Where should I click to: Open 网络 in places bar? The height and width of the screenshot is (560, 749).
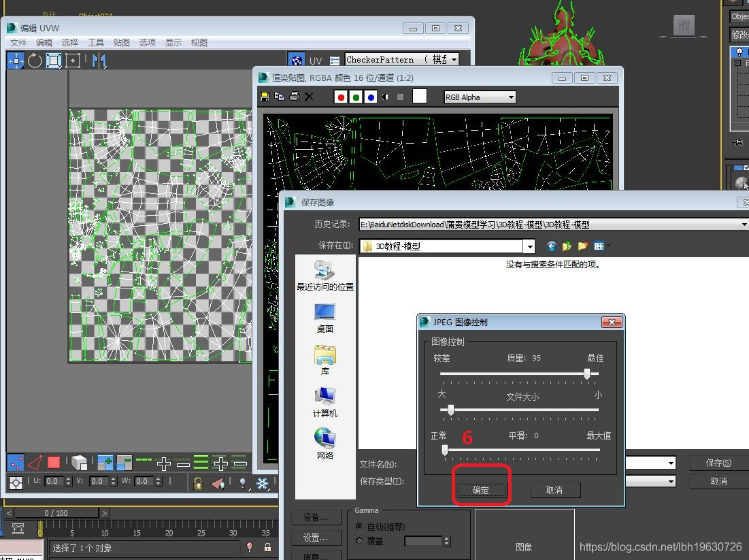[324, 444]
